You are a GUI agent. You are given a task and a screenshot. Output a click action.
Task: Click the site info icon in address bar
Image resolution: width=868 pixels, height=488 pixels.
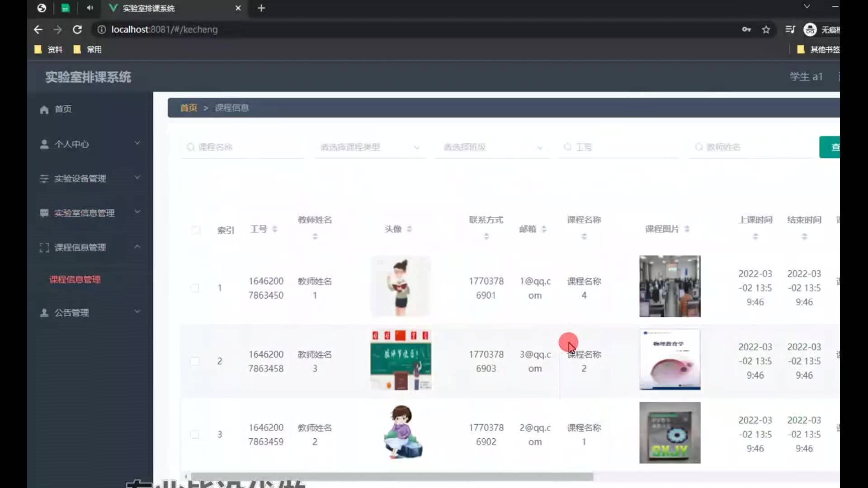(x=102, y=30)
